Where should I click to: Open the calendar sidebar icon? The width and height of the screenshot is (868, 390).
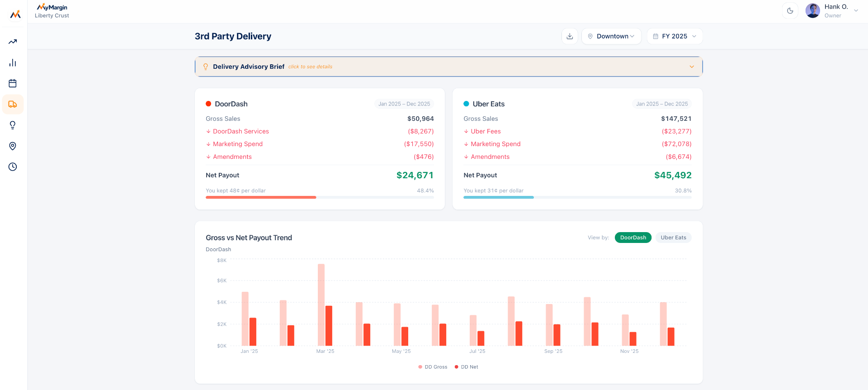coord(13,83)
